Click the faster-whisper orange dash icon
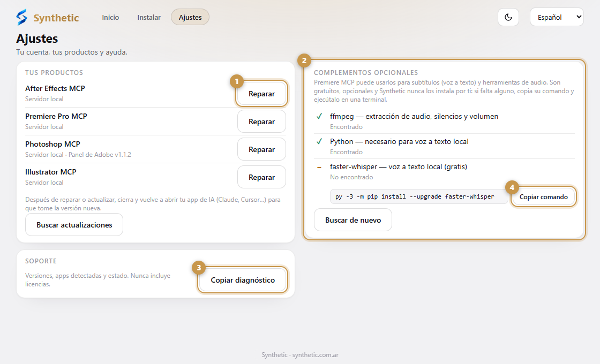Image resolution: width=600 pixels, height=364 pixels. (x=319, y=167)
